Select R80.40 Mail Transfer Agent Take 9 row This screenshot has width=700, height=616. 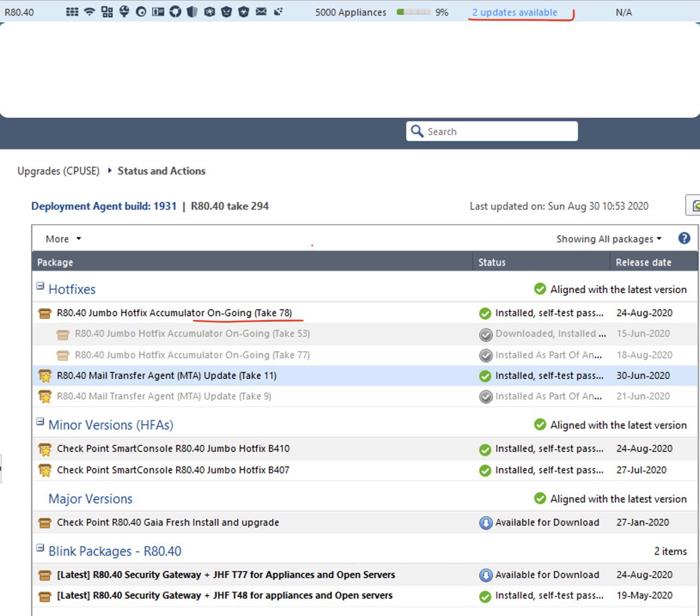point(365,396)
